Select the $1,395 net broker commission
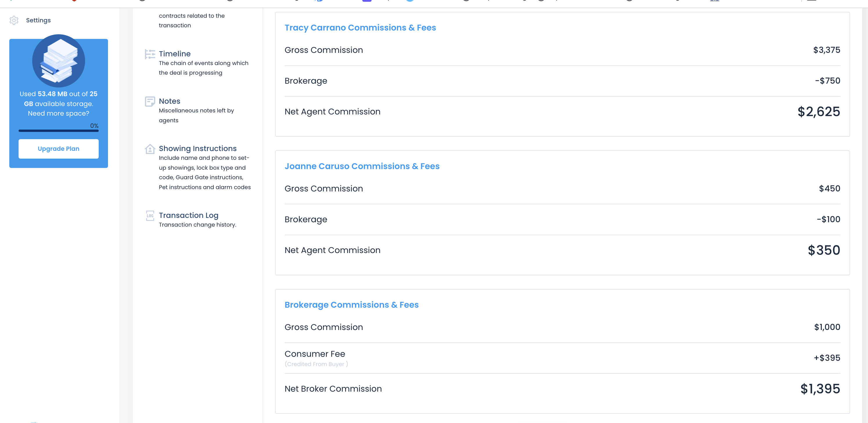 tap(820, 389)
